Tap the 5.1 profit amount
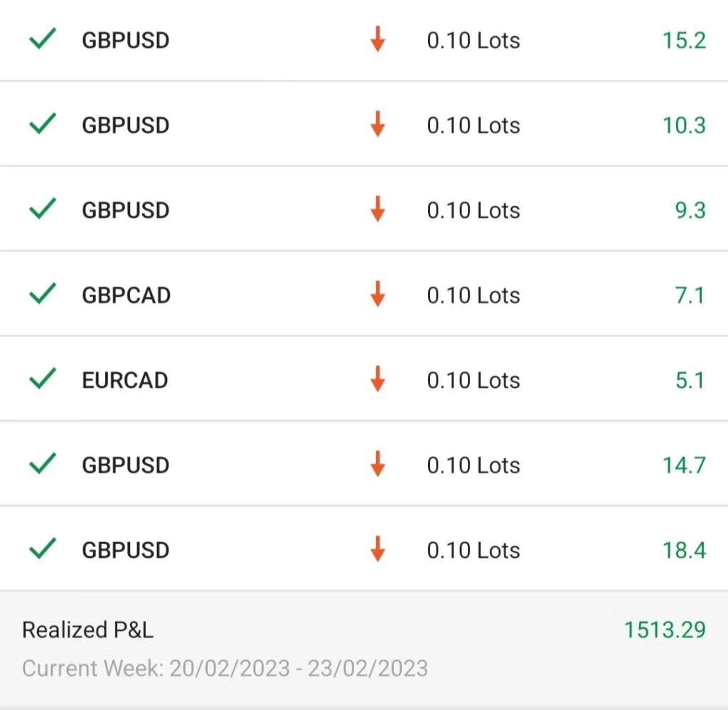The width and height of the screenshot is (728, 710). [x=690, y=381]
